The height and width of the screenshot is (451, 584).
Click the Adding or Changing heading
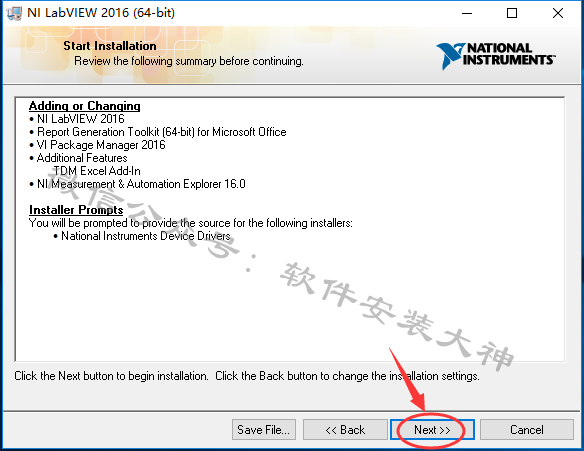(85, 106)
